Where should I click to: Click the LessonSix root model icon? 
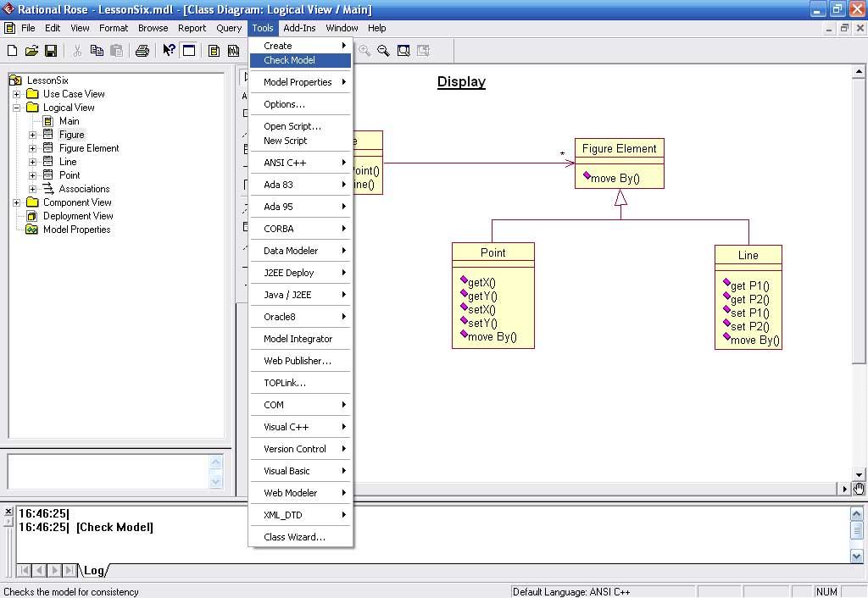click(15, 80)
